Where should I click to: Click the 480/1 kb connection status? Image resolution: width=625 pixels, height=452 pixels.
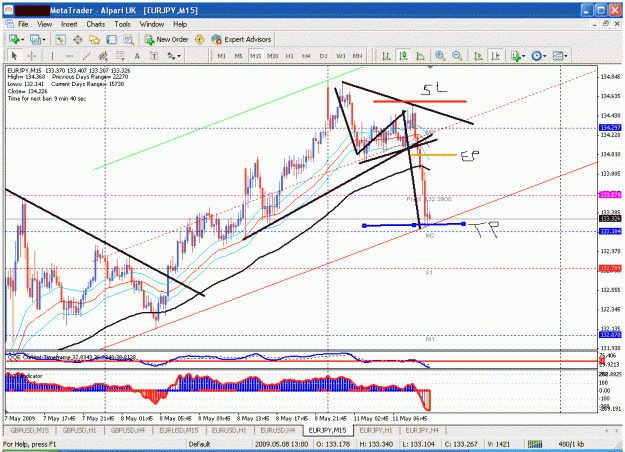tap(571, 444)
